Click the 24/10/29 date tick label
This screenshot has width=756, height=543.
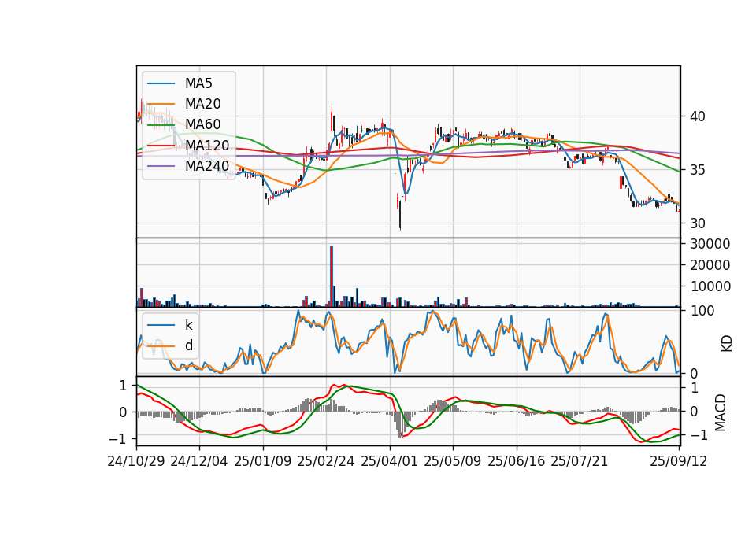coord(136,461)
